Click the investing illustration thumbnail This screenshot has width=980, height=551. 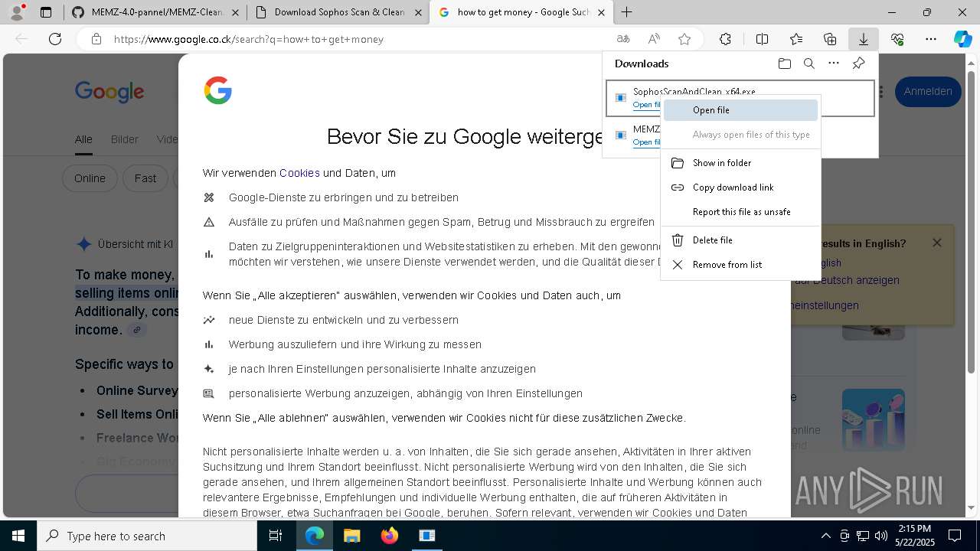click(x=874, y=419)
